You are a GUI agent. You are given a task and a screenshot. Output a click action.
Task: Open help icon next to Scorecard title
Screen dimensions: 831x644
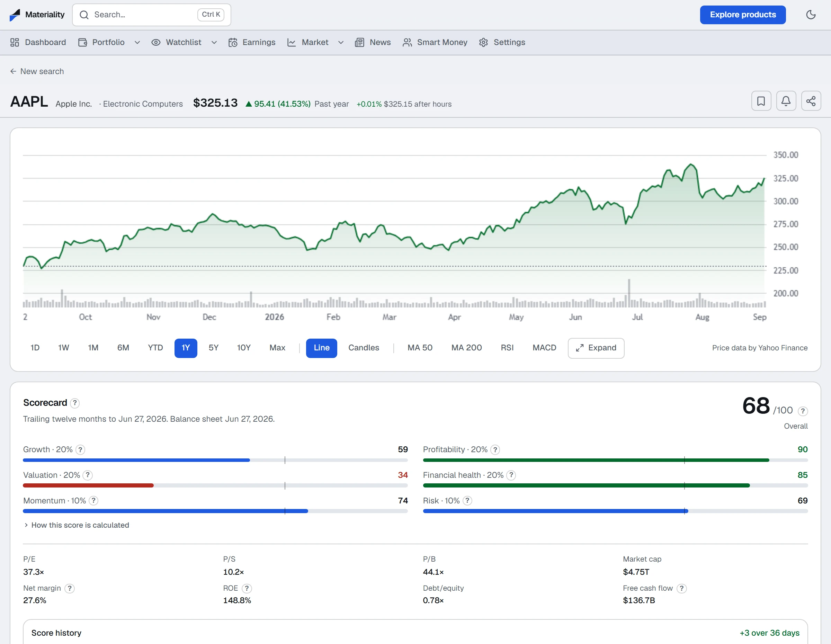click(x=75, y=403)
